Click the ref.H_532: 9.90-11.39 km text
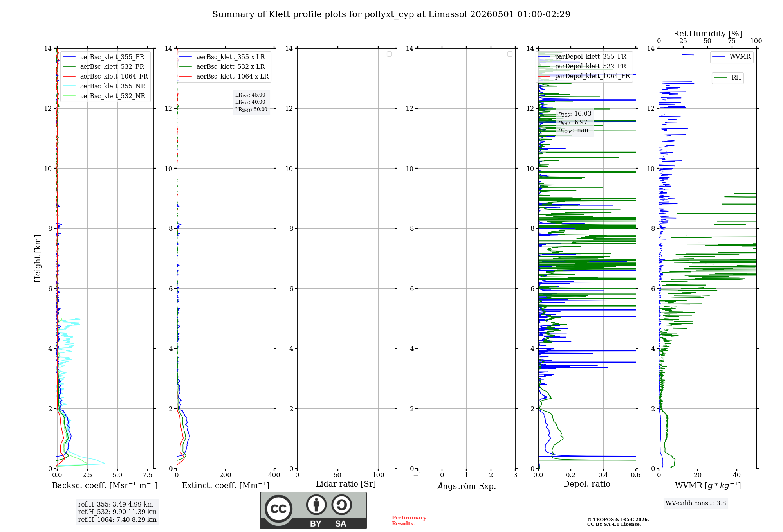The width and height of the screenshot is (783, 532). [x=117, y=512]
